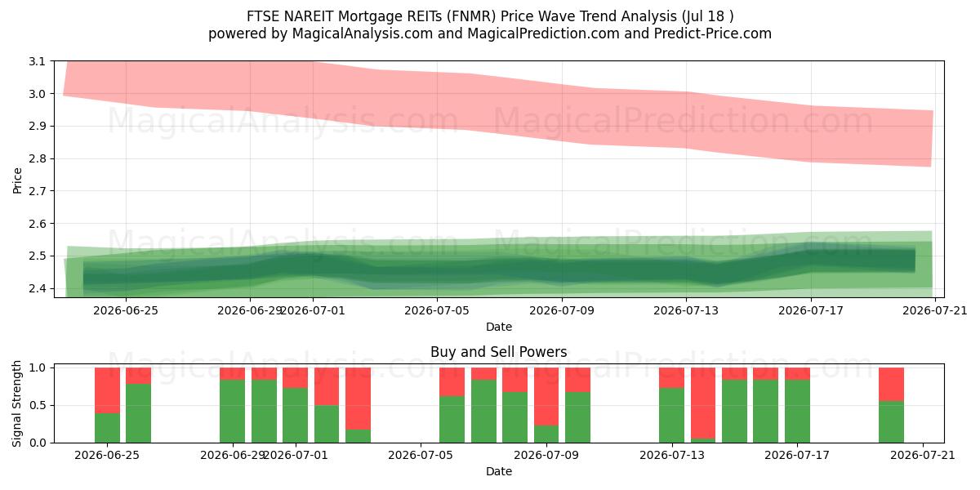Click the green buy segment of the 2026-07-17 bar
Viewport: 980px width, 490px height.
[797, 411]
